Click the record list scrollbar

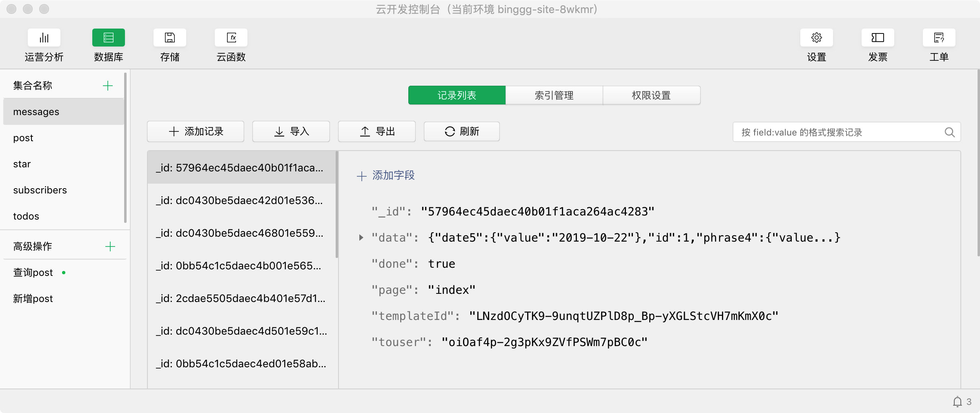click(x=337, y=205)
